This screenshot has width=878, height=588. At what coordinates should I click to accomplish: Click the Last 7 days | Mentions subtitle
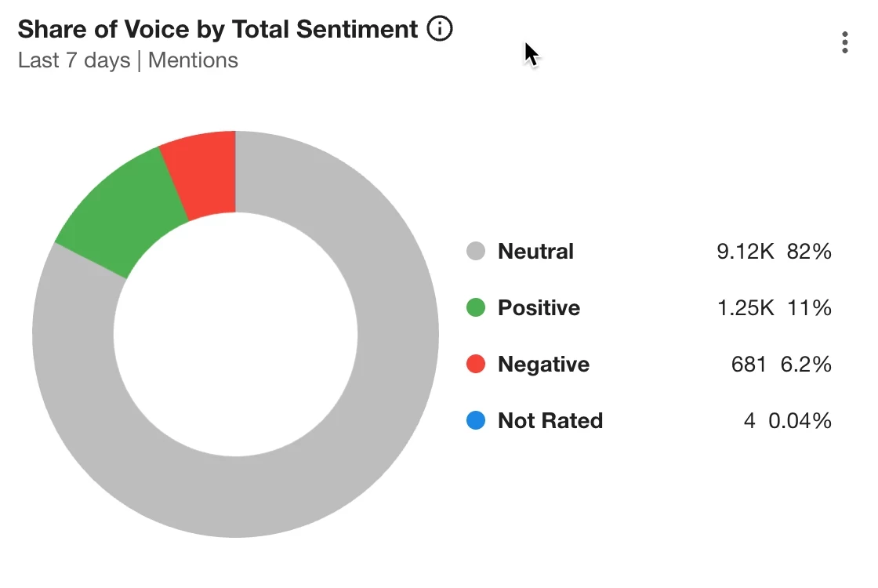tap(128, 60)
